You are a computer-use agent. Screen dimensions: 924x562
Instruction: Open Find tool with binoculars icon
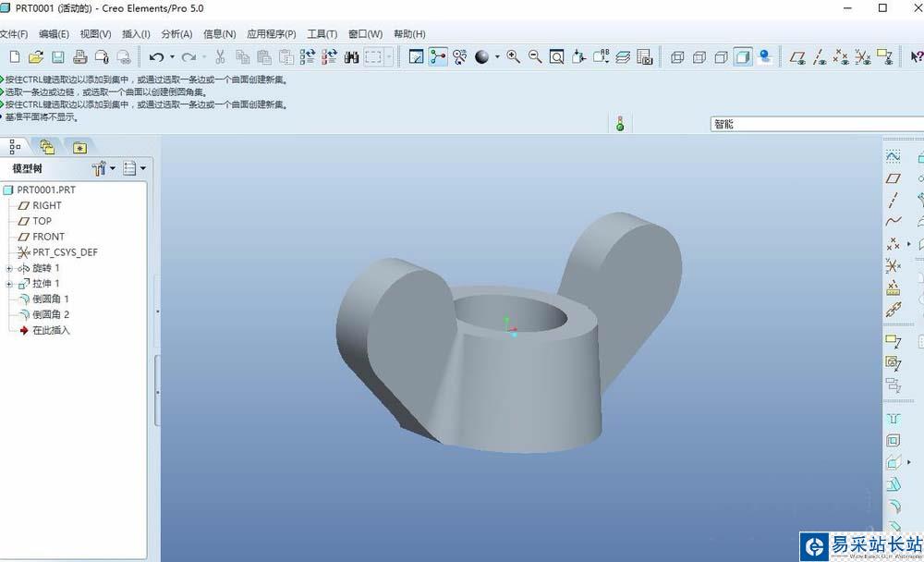352,57
